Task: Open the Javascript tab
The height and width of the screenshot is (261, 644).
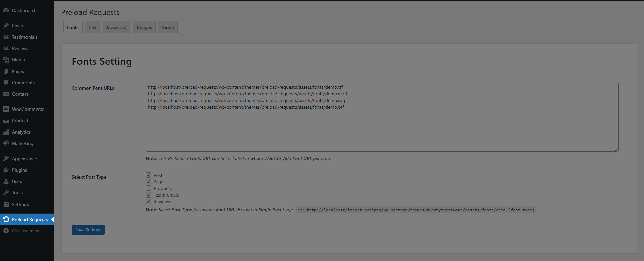Action: click(116, 27)
